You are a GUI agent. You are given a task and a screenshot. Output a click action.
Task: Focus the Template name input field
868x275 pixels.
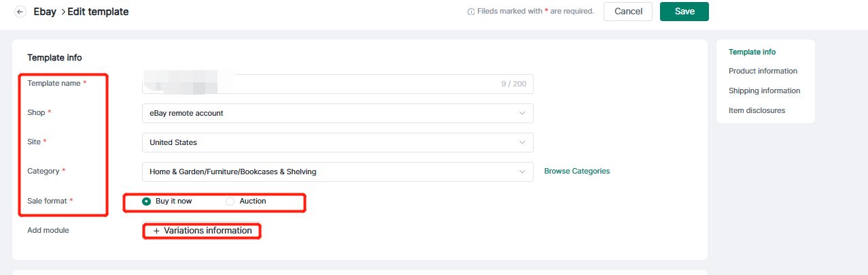(x=338, y=84)
